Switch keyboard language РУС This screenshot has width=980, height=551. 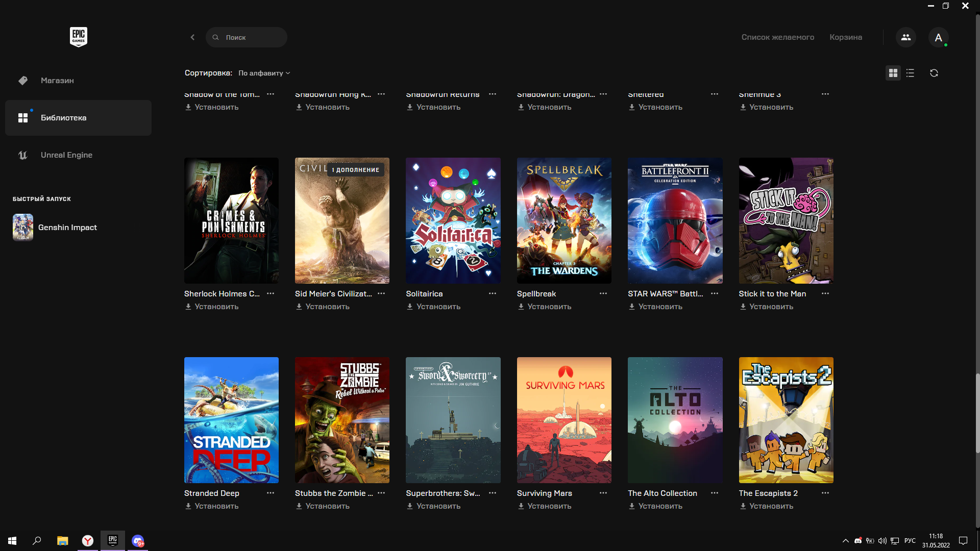[910, 541]
